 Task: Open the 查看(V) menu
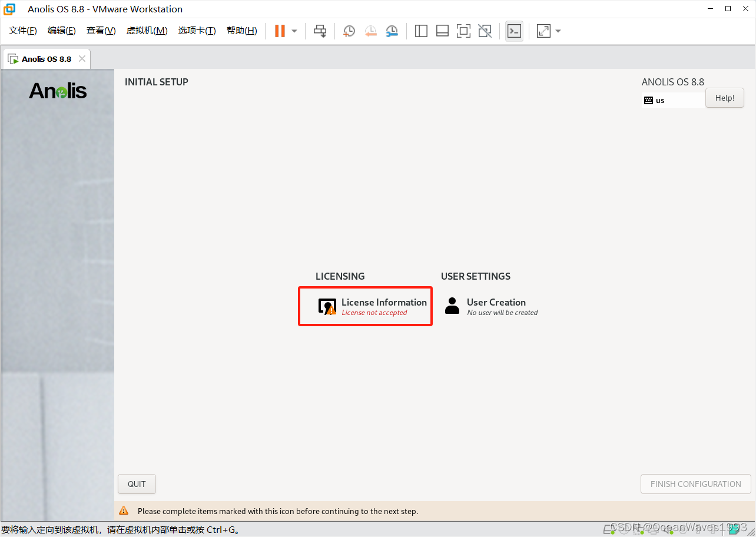(x=101, y=31)
